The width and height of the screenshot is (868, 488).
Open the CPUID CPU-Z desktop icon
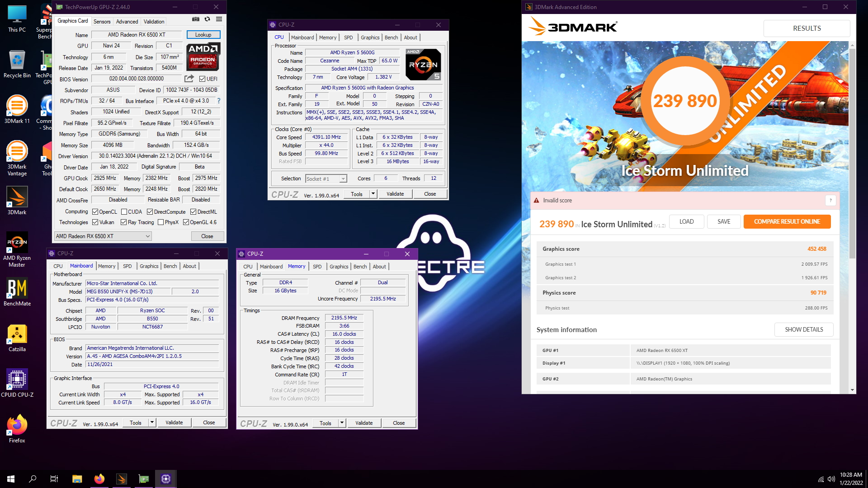(x=17, y=383)
